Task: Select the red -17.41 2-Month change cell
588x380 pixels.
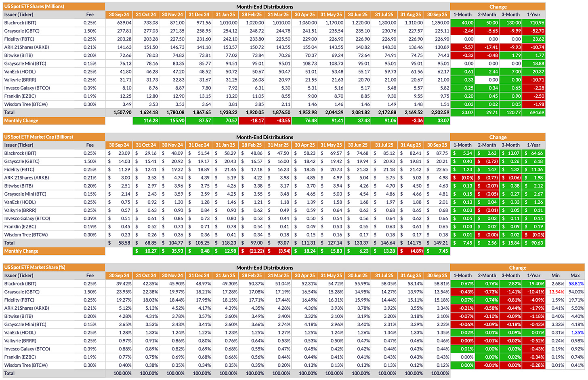Action: coord(487,47)
